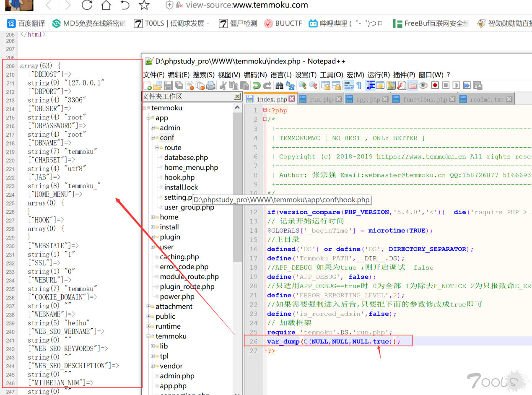Open the 文件(F) menu
532x395 pixels.
coord(154,75)
